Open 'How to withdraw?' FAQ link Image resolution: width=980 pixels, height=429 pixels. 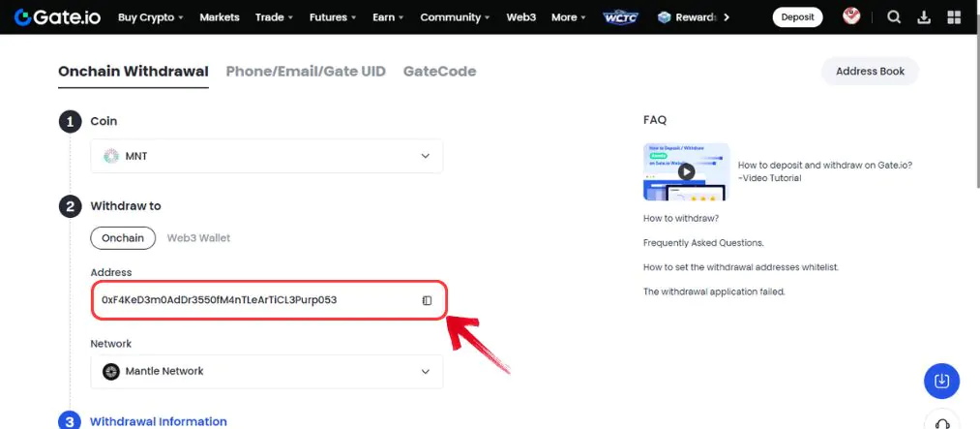(x=681, y=219)
